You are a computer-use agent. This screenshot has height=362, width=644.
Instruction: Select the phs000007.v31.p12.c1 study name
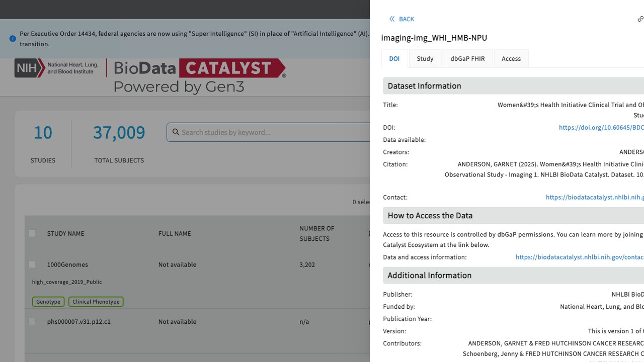click(79, 322)
